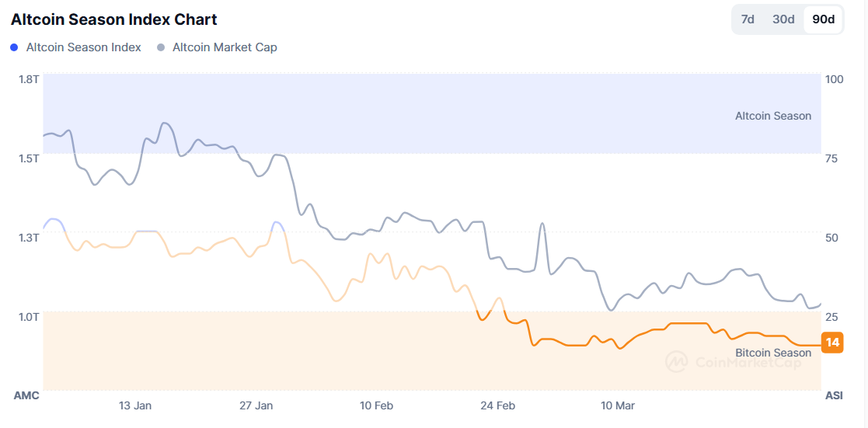Click the 24 Feb date marker
Image resolution: width=868 pixels, height=428 pixels.
pyautogui.click(x=497, y=405)
